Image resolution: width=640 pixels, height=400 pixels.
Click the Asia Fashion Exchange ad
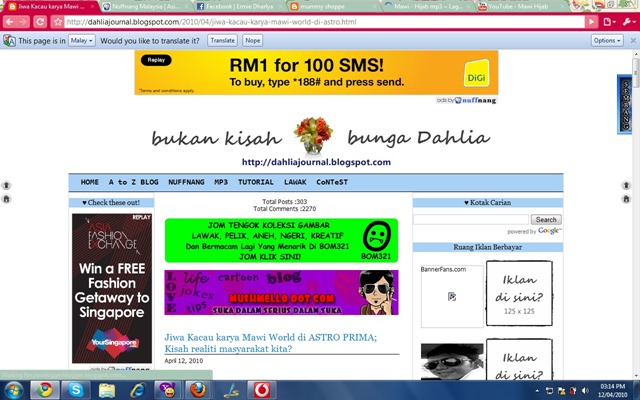pyautogui.click(x=112, y=288)
